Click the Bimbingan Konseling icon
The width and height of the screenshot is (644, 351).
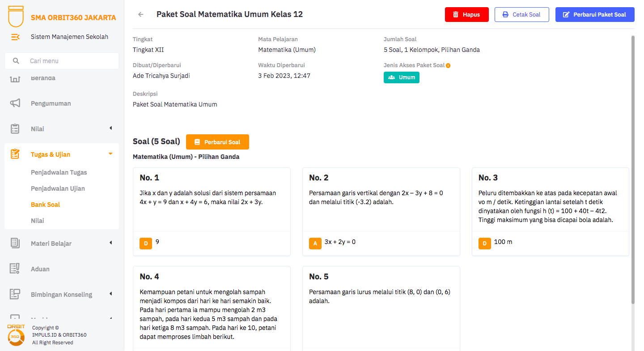coord(15,295)
